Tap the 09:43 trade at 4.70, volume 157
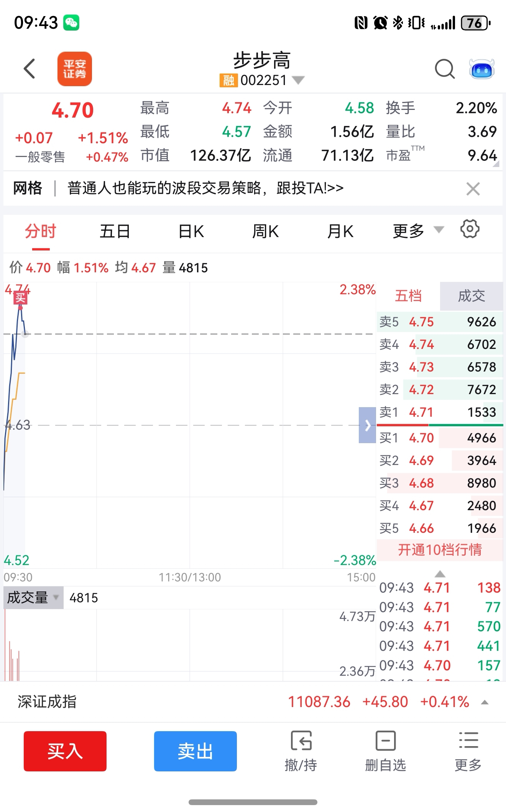This screenshot has width=506, height=812. [440, 665]
